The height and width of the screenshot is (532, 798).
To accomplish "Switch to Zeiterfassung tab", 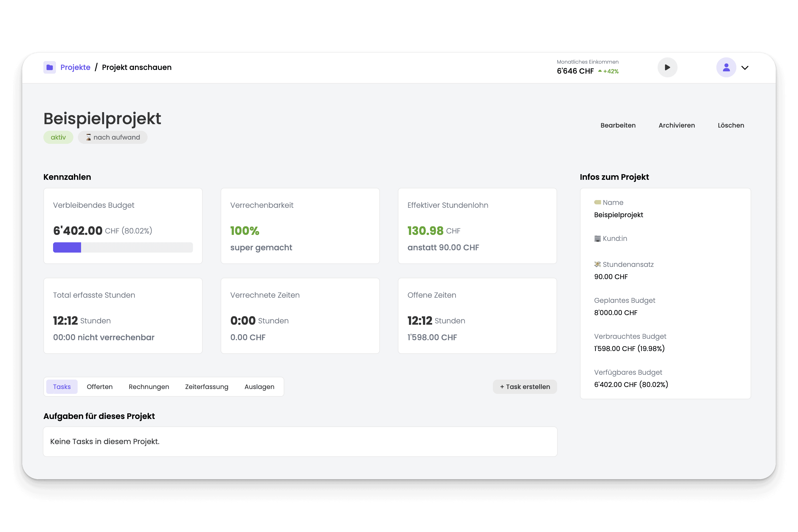I will pos(207,387).
